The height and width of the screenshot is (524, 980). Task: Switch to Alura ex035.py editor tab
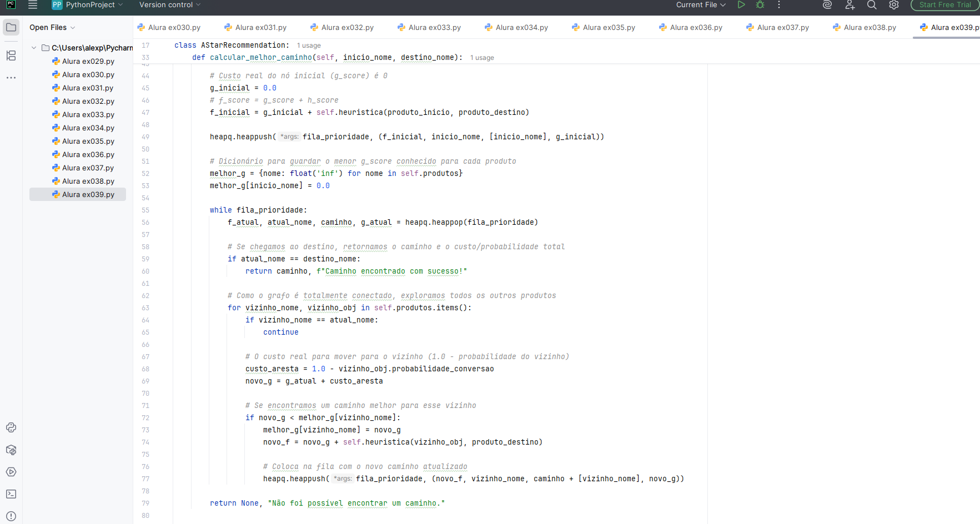click(x=604, y=27)
